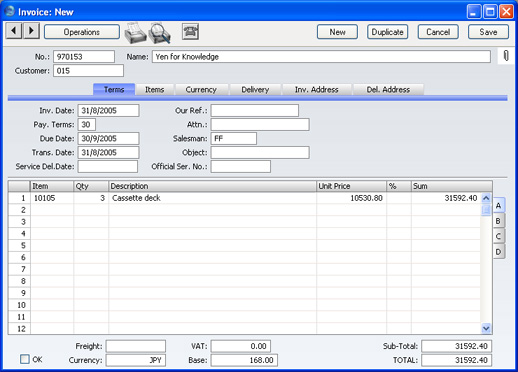Open print preview magnifier icon

tap(160, 33)
